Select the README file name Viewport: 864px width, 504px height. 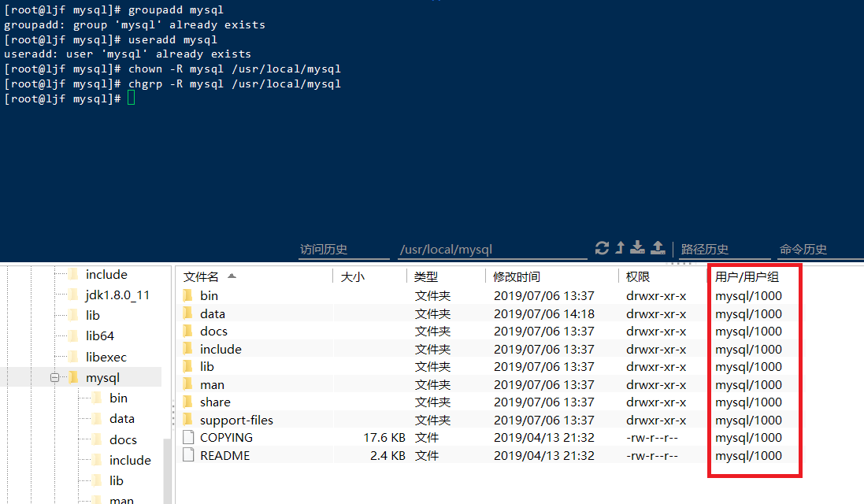(x=224, y=455)
